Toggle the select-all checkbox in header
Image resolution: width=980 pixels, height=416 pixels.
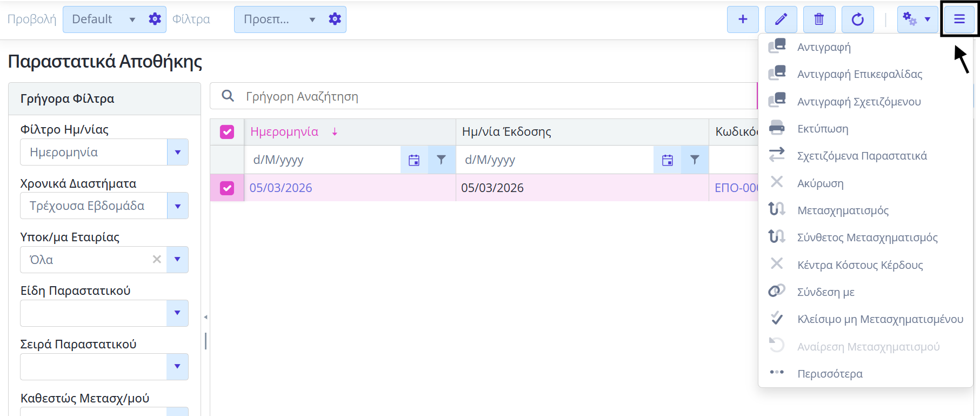[227, 132]
